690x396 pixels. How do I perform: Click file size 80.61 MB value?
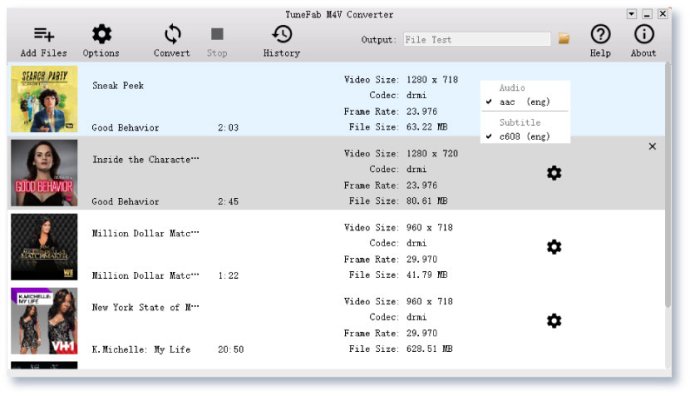click(x=427, y=201)
